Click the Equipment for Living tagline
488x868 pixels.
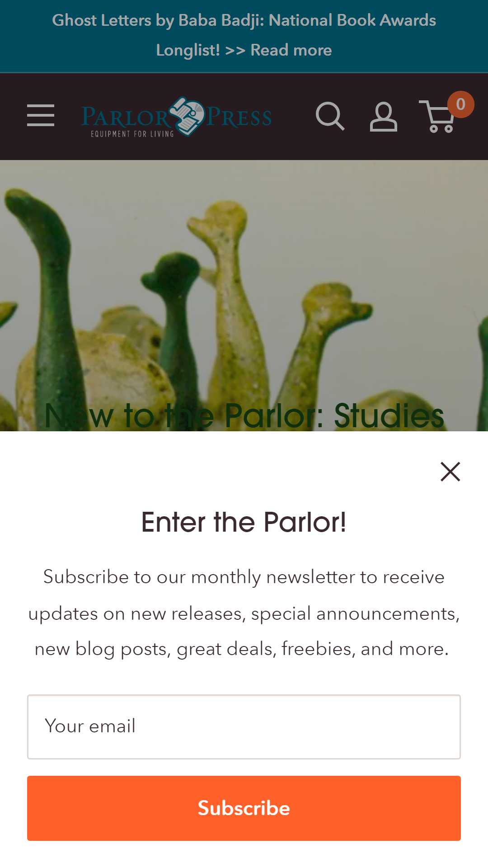(132, 134)
